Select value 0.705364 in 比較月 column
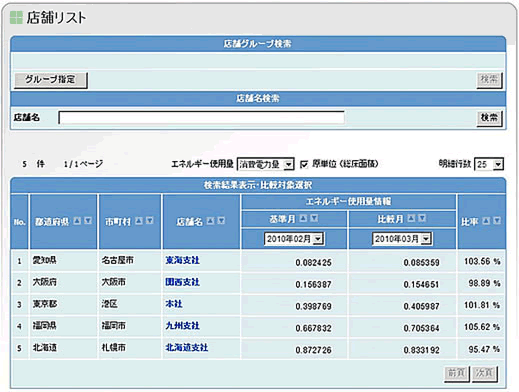 click(x=421, y=328)
